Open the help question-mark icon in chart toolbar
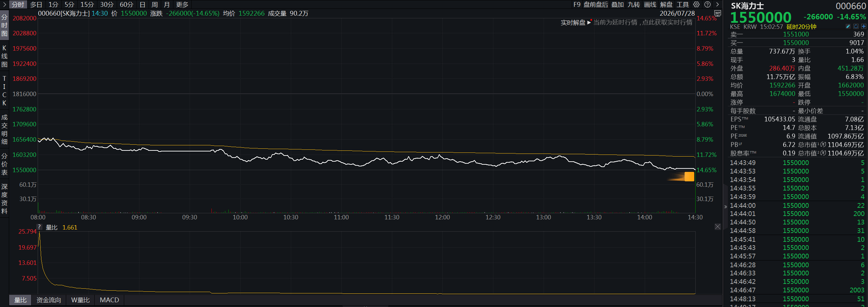 click(x=707, y=4)
